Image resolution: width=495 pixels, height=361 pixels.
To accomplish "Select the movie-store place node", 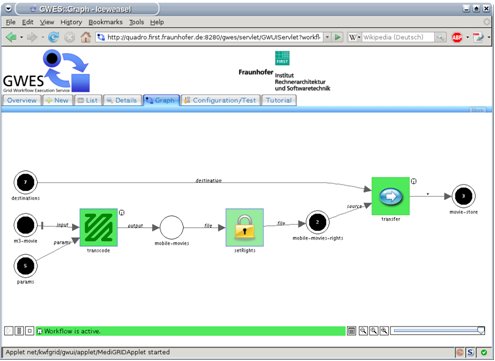I will click(x=463, y=196).
